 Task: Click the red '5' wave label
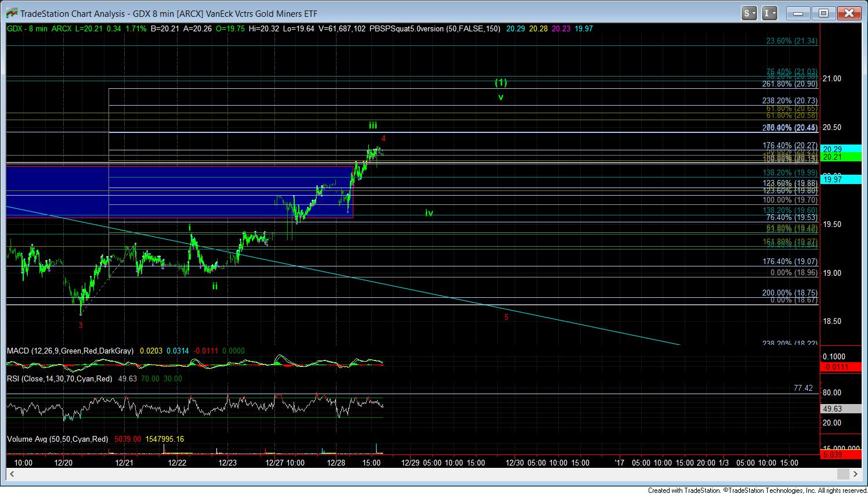[x=507, y=317]
